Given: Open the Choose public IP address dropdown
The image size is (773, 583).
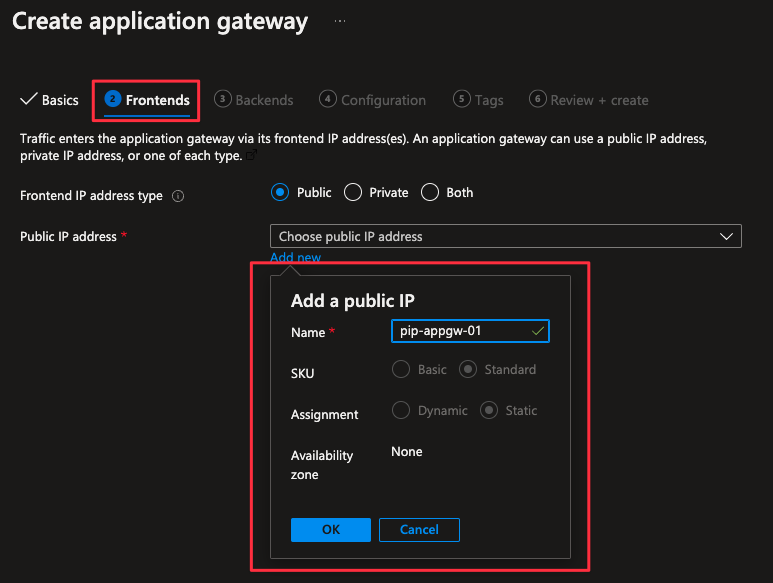Looking at the screenshot, I should pyautogui.click(x=505, y=236).
